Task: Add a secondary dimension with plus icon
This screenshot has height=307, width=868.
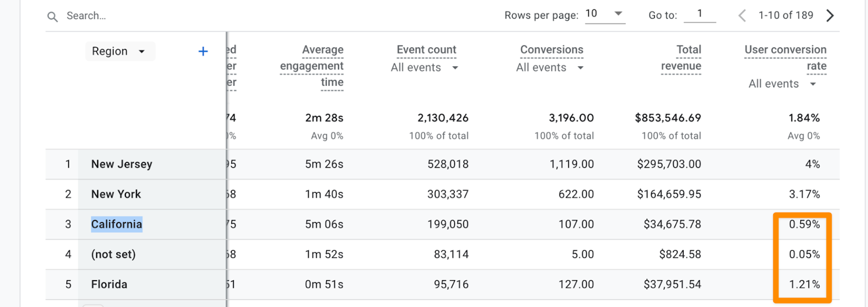Action: pos(203,51)
